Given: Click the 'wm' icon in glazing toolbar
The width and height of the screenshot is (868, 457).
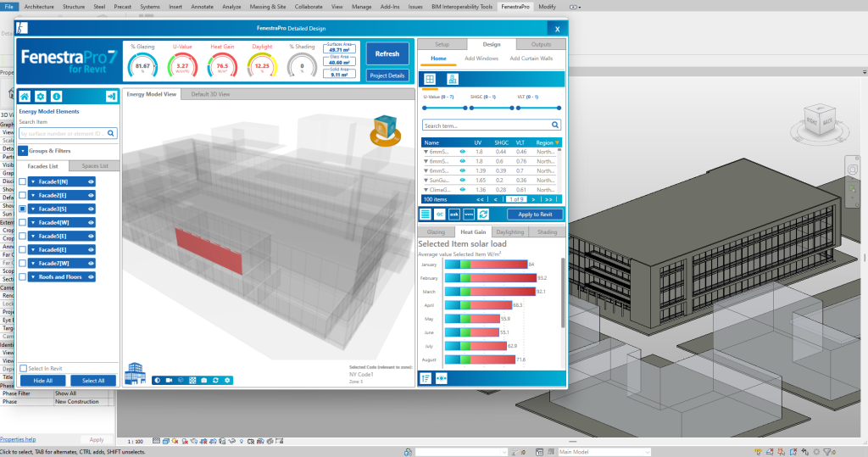Looking at the screenshot, I should [468, 215].
